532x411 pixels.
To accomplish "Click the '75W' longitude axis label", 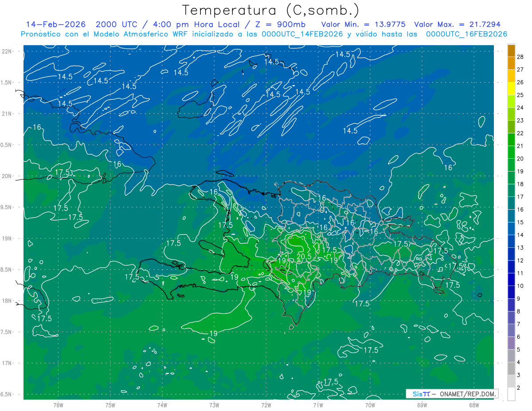I will [x=110, y=405].
